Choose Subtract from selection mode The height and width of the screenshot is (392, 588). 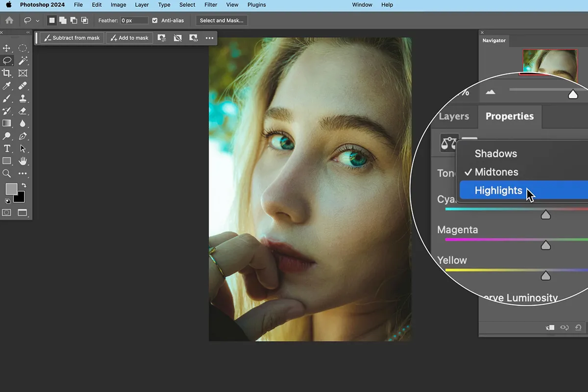[x=73, y=21]
